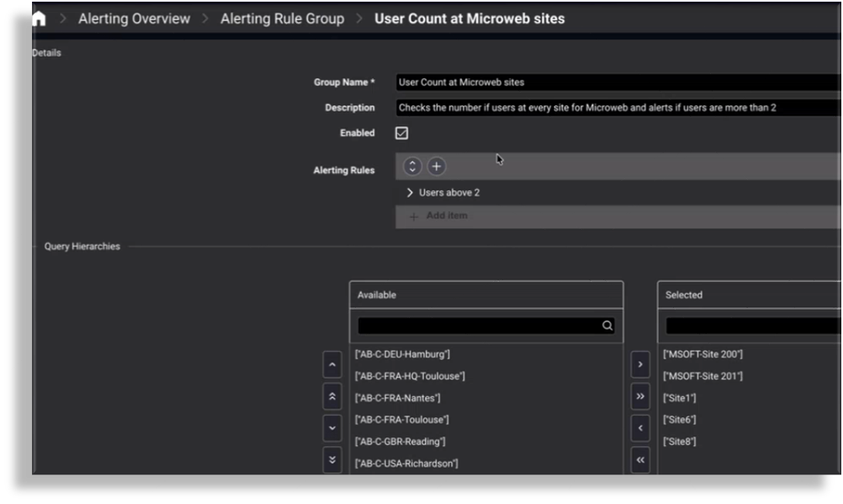The image size is (843, 504).
Task: Select ['AB-C-GBR-Reading'] in Available list
Action: point(400,442)
